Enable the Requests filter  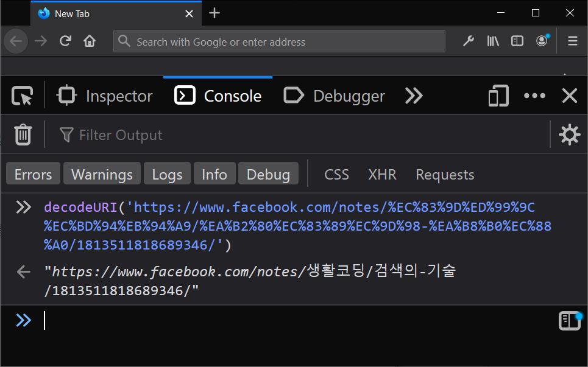445,175
